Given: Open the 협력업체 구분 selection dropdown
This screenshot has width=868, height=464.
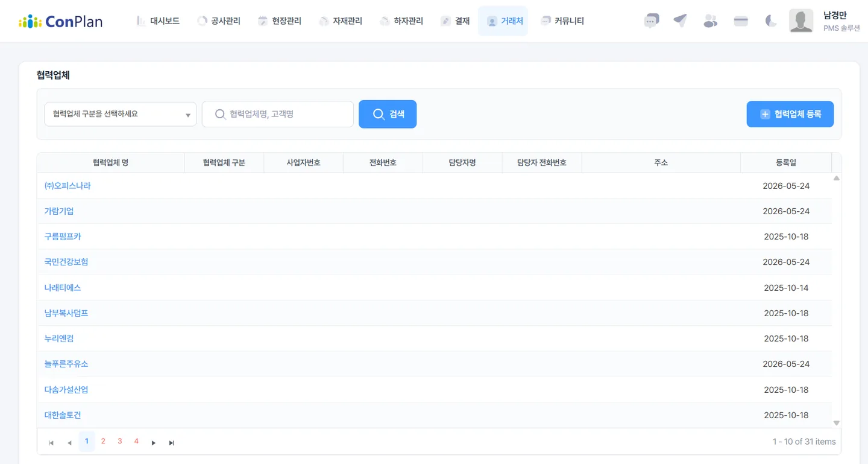Looking at the screenshot, I should 121,114.
